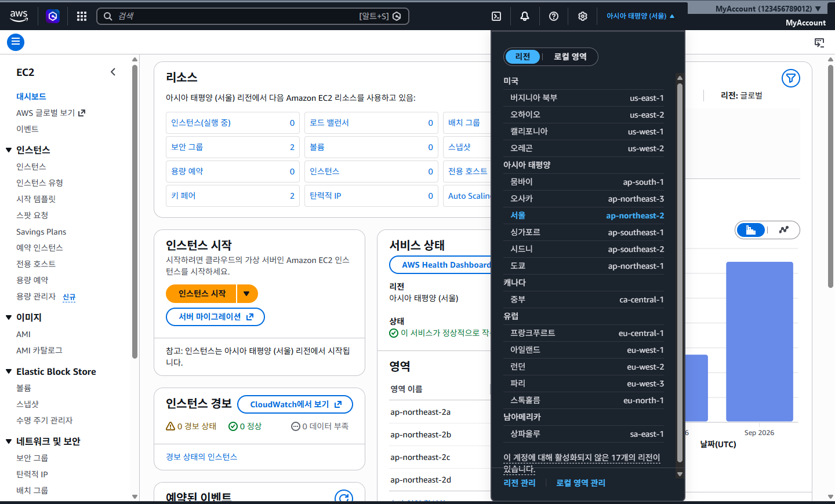Click the tallest bar for Sep 2026
Screen dimensions: 835x504
(760, 341)
